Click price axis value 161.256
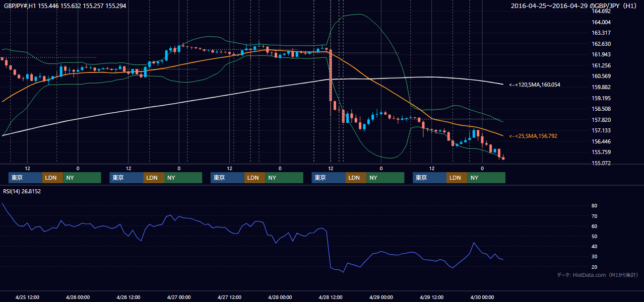644x302 pixels. [x=601, y=65]
